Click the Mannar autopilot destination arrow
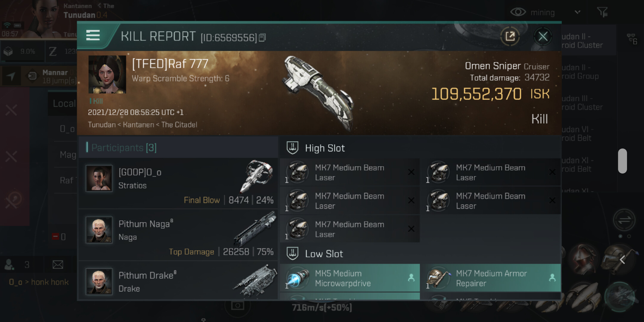 point(11,76)
